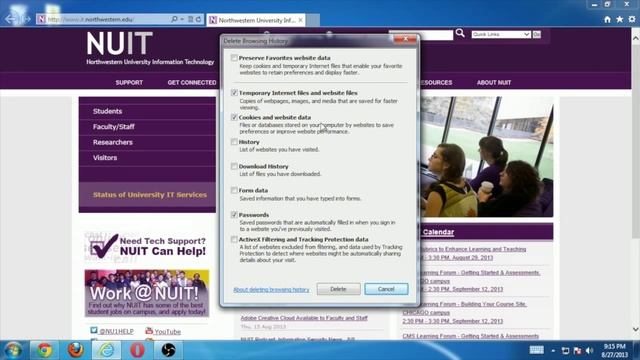Click the search magnifier in the address bar

(174, 19)
